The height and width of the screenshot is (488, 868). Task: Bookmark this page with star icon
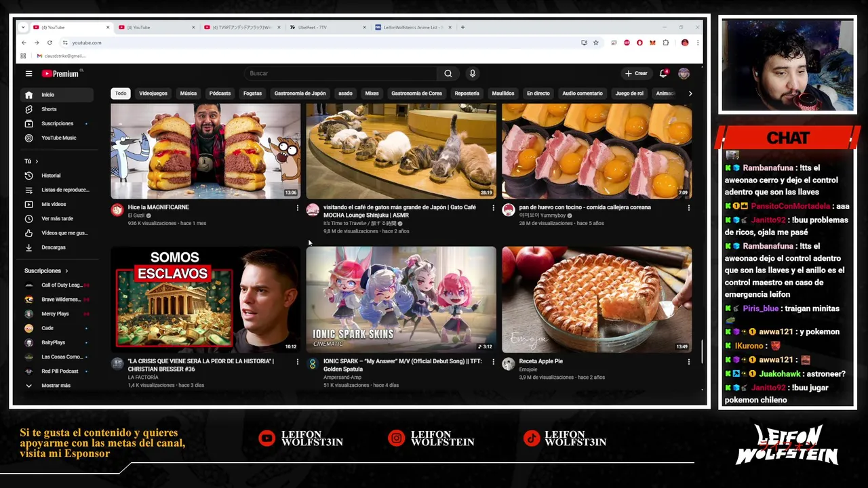596,43
